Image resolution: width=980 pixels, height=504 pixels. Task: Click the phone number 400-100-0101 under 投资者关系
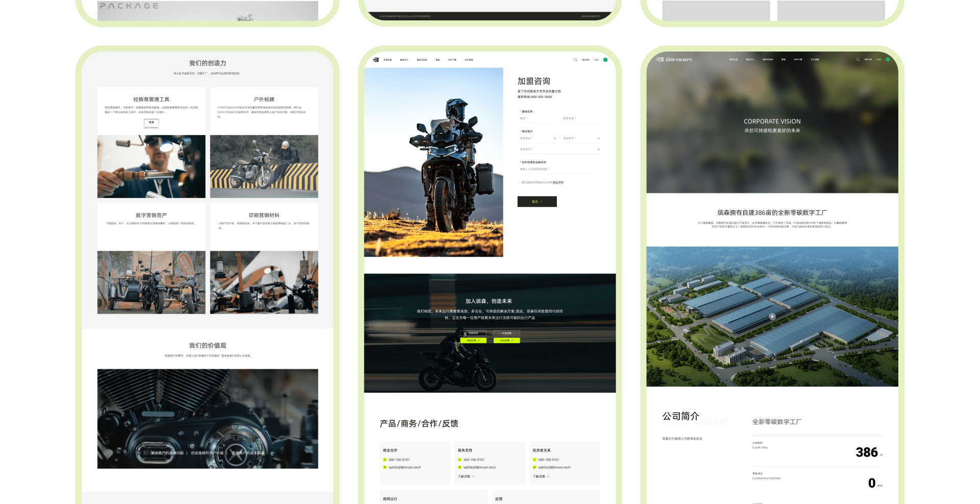point(549,460)
